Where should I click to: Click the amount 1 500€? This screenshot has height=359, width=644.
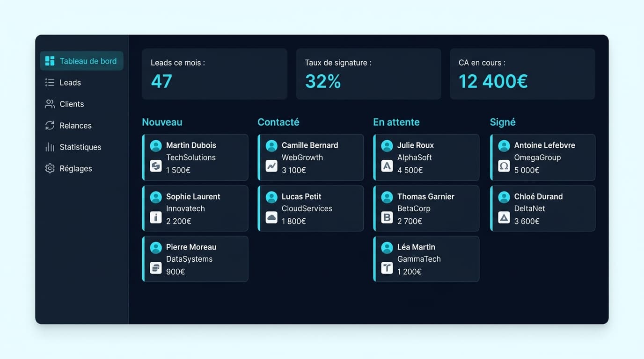tap(178, 170)
